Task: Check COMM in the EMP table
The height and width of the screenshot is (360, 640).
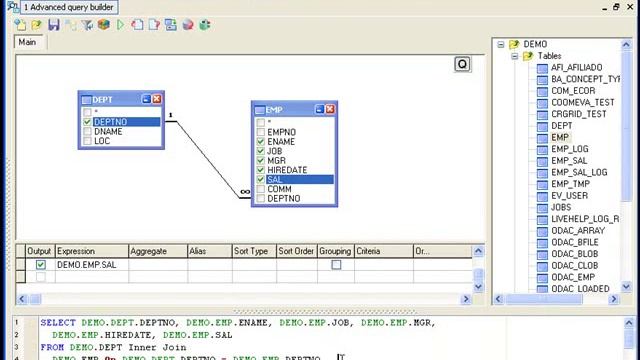Action: 260,189
